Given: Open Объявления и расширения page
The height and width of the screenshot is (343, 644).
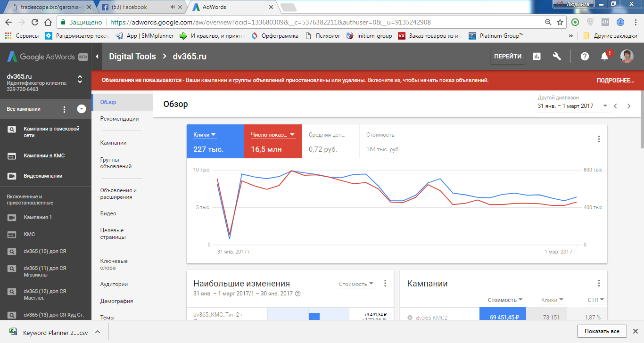Looking at the screenshot, I should pos(118,194).
